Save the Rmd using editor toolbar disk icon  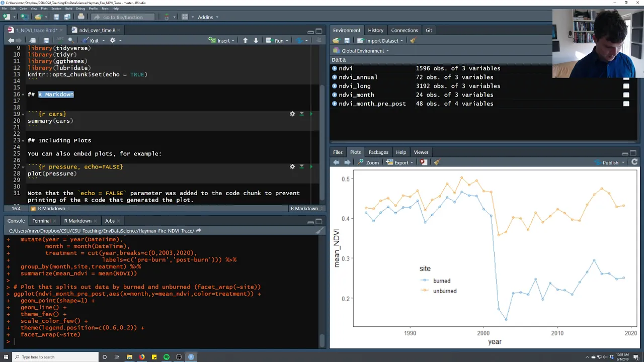46,41
